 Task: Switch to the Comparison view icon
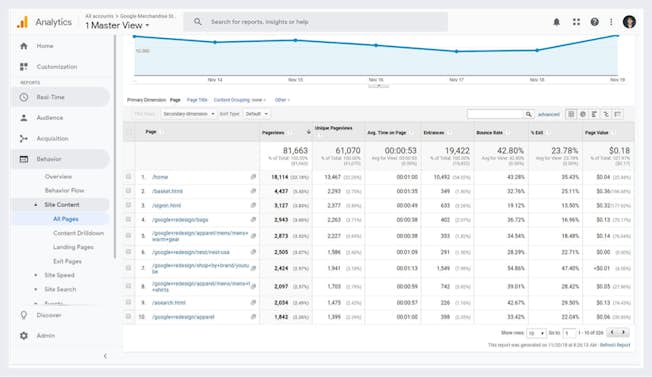(x=606, y=114)
